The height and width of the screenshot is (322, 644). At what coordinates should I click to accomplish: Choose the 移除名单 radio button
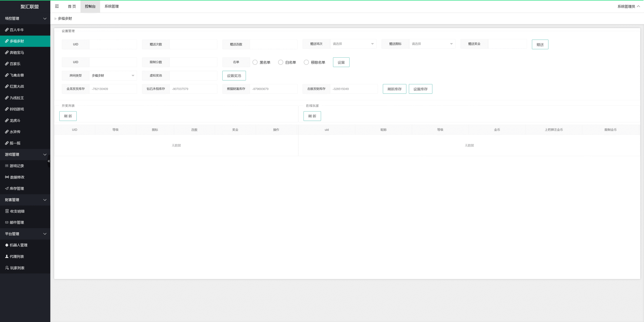[306, 62]
